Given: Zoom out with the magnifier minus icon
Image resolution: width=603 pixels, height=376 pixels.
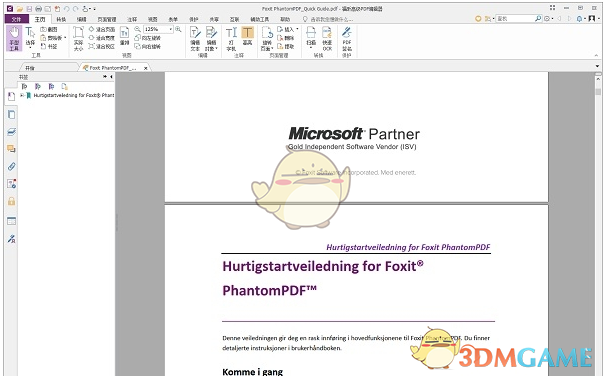Looking at the screenshot, I should pyautogui.click(x=137, y=29).
